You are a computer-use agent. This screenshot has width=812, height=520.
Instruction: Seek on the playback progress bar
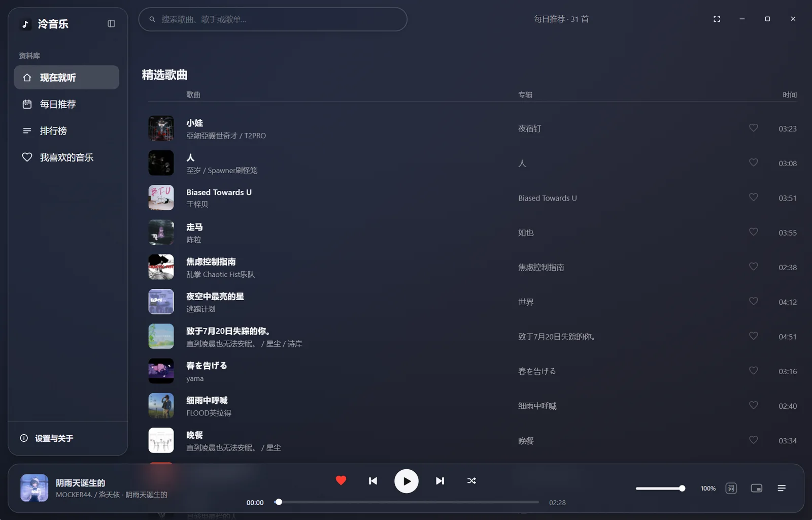coord(407,502)
